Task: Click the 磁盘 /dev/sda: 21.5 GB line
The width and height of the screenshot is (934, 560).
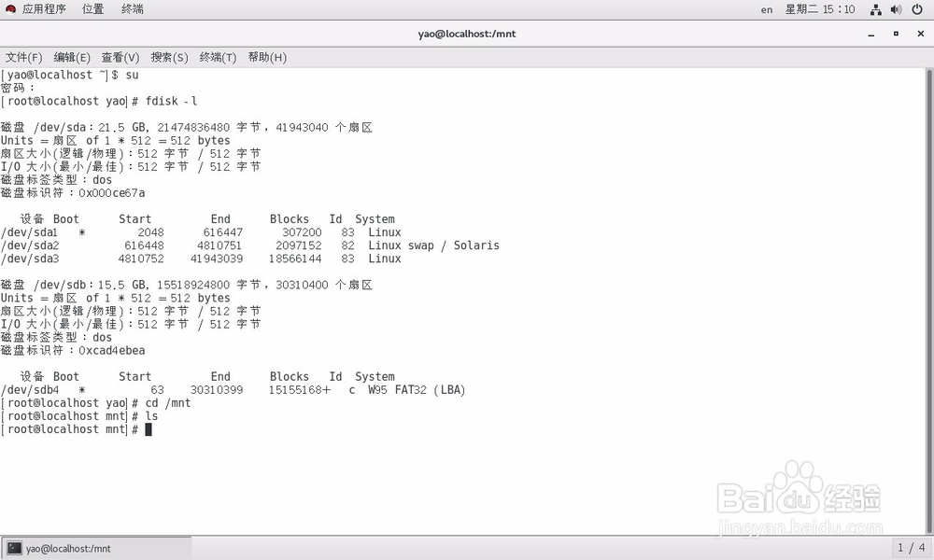Action: coord(187,127)
